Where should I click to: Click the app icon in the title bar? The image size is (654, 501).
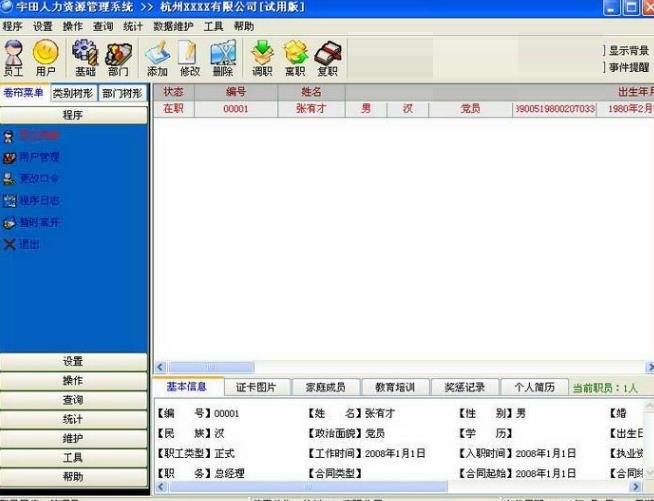[6, 7]
